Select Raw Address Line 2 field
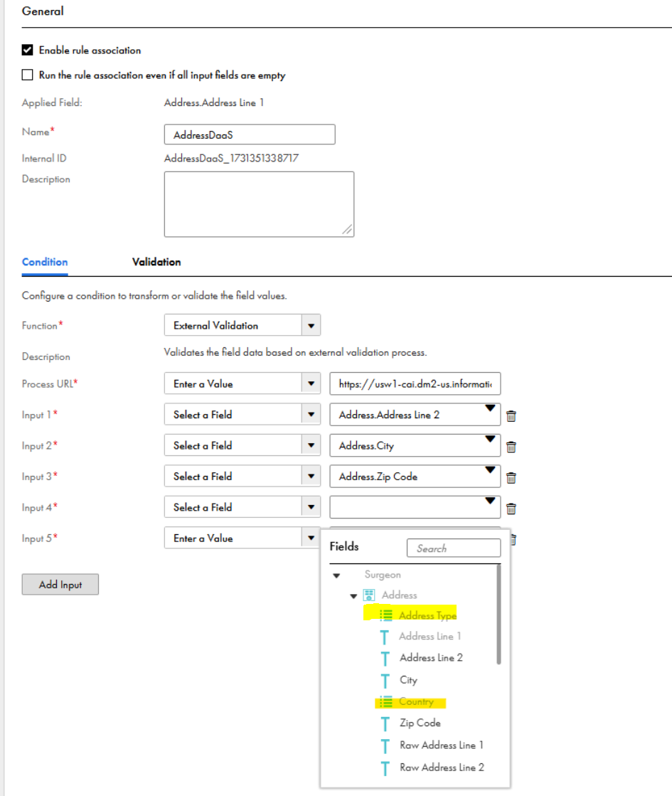 tap(442, 768)
